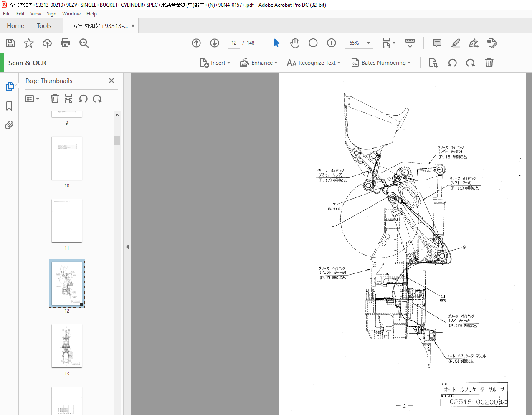Rotate thumbnail counterclockwise in panel
The image size is (532, 415).
tap(83, 99)
